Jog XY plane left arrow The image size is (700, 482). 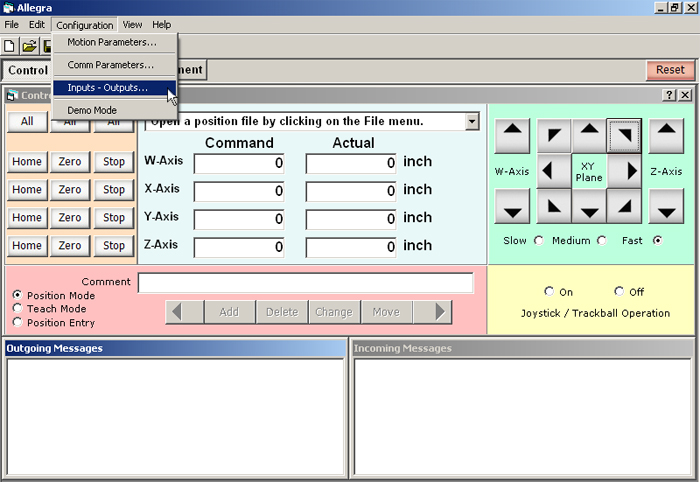(x=554, y=171)
